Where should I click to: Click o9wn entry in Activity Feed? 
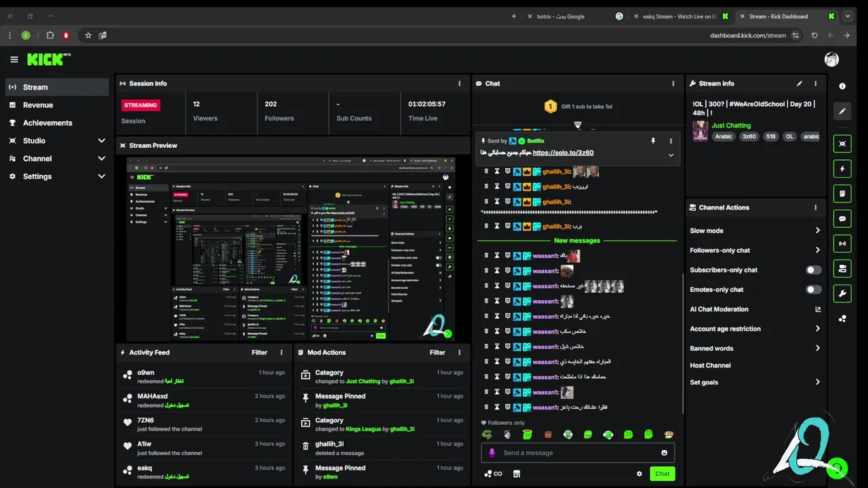coord(203,376)
